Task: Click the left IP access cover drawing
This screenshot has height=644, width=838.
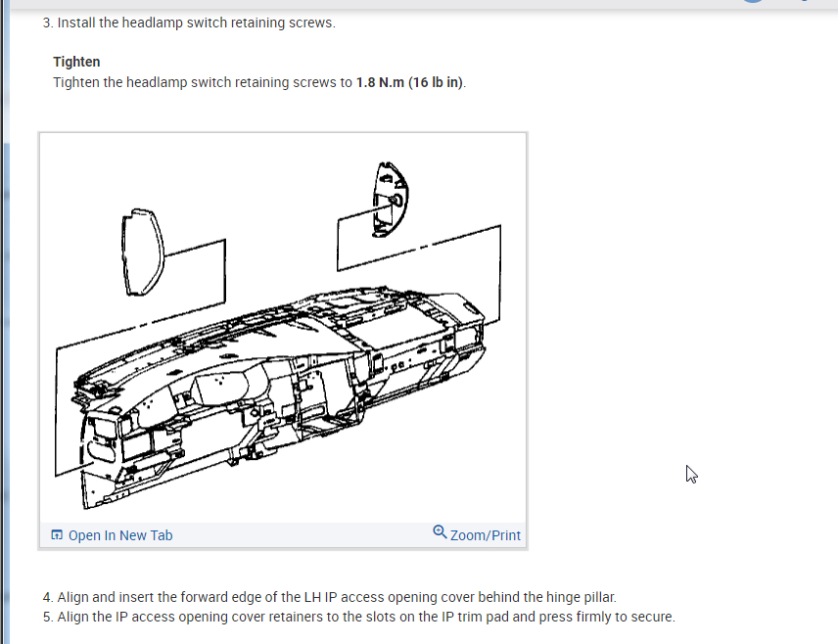Action: tap(143, 252)
